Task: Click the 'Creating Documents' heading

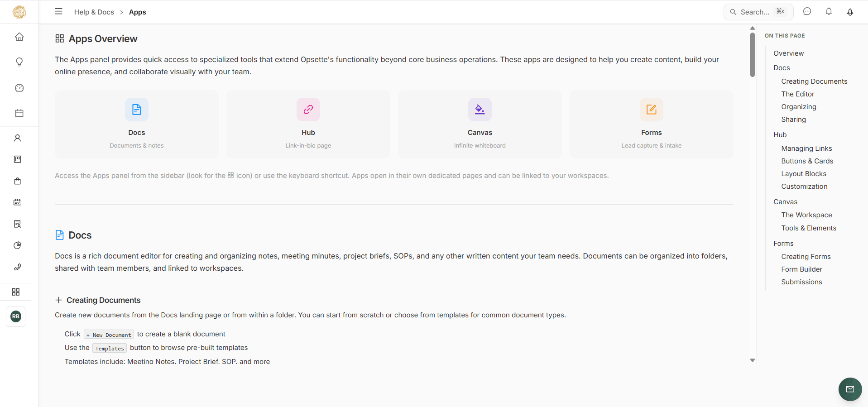Action: [x=104, y=300]
